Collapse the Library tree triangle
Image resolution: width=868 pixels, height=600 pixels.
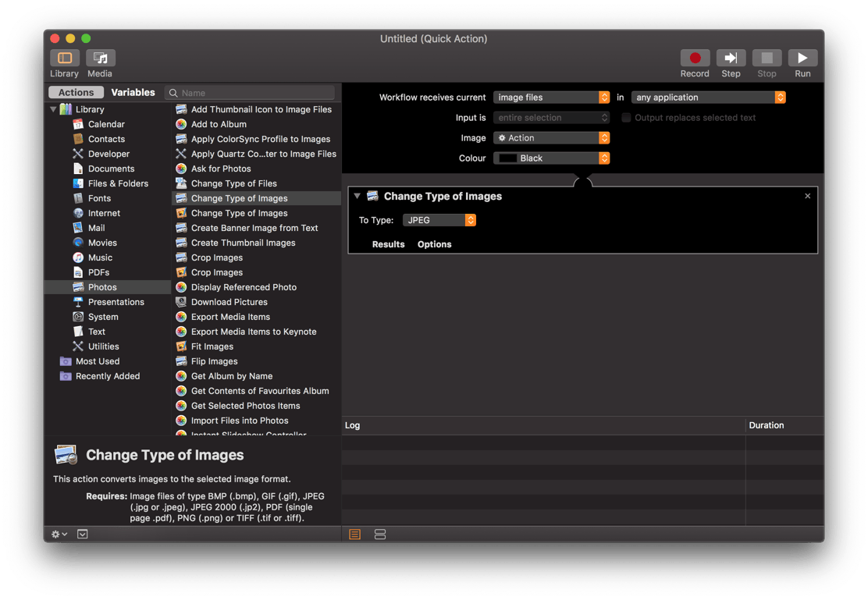click(53, 109)
